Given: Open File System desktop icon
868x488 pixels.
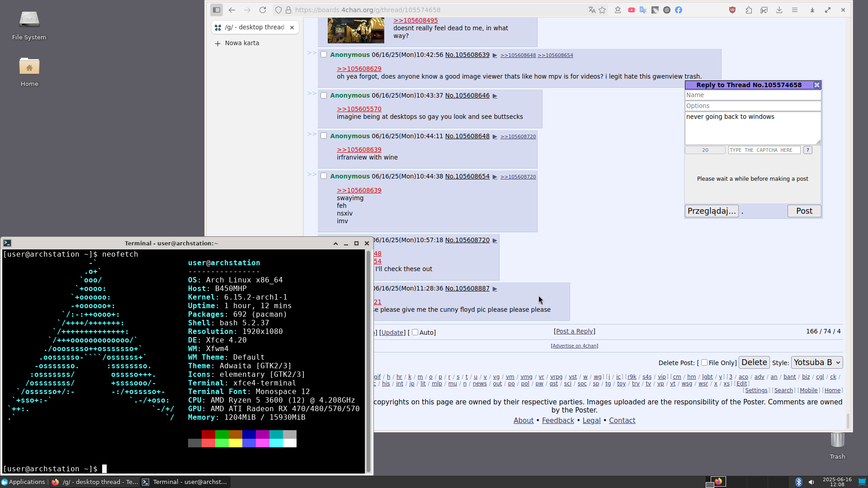Looking at the screenshot, I should coord(29,25).
